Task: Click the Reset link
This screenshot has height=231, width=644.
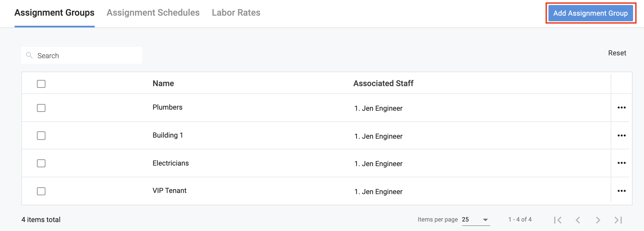Action: (617, 53)
